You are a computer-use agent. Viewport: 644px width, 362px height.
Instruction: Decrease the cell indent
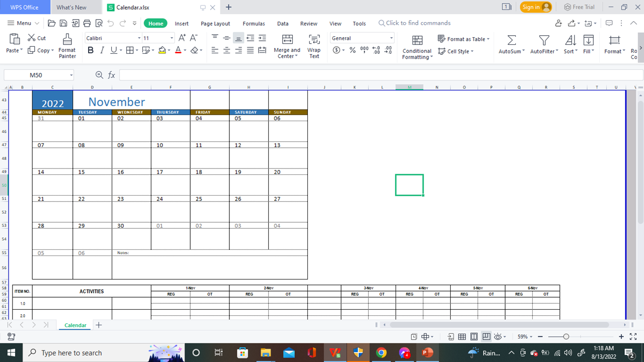pyautogui.click(x=250, y=38)
